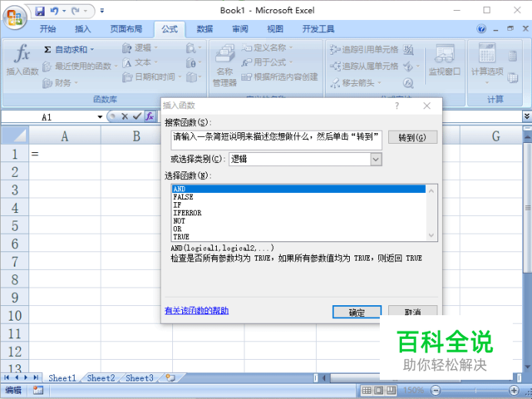
Task: Click dialog help question mark
Action: pyautogui.click(x=397, y=106)
